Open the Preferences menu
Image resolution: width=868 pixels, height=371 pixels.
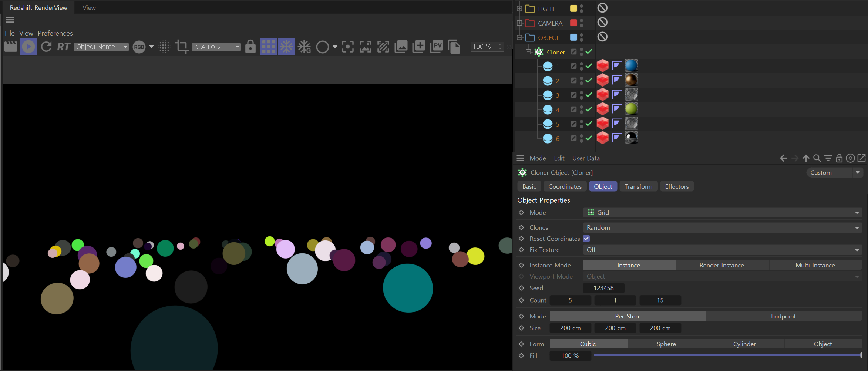click(55, 33)
